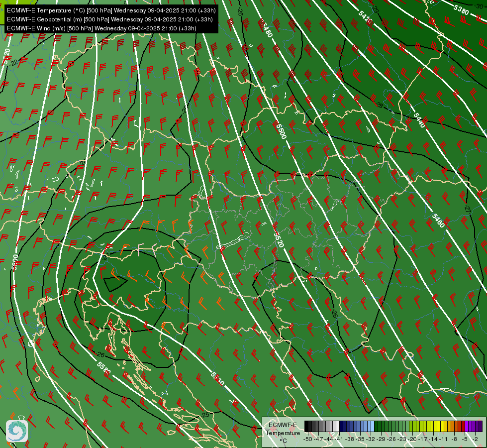Click the 5420 geopotential contour label

366,16
